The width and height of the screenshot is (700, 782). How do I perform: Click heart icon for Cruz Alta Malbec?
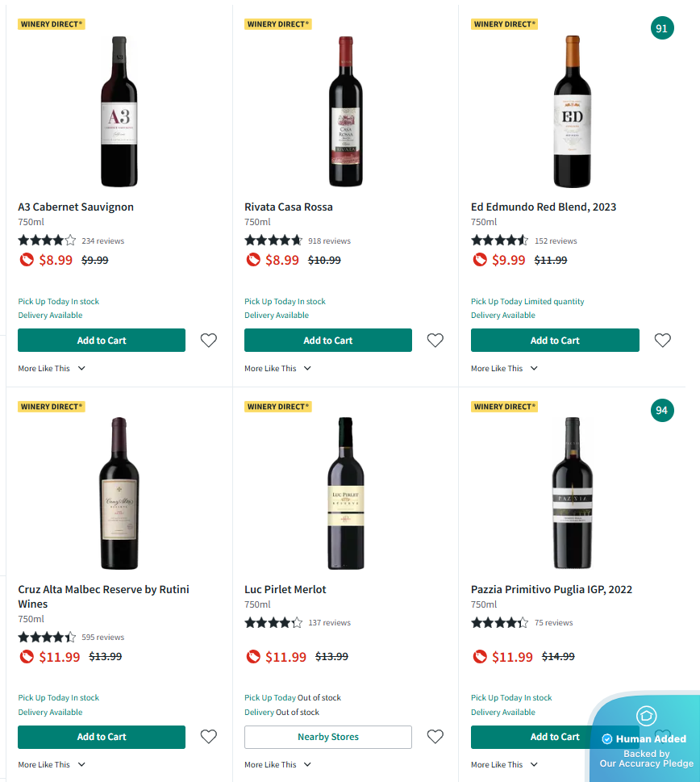pyautogui.click(x=209, y=737)
